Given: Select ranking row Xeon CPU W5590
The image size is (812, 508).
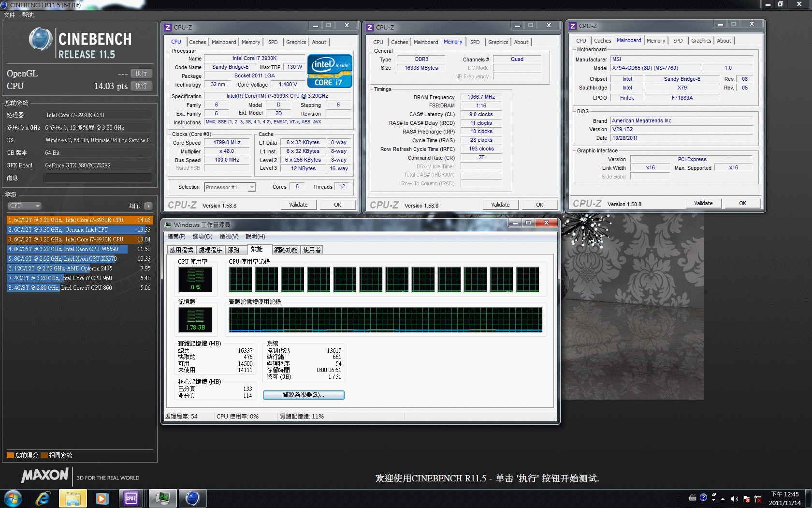Looking at the screenshot, I should 79,249.
